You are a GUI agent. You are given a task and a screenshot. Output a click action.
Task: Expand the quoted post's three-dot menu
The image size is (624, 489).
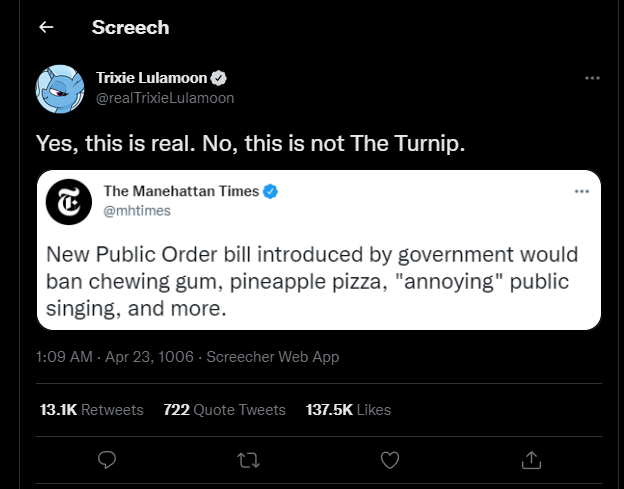click(x=582, y=191)
